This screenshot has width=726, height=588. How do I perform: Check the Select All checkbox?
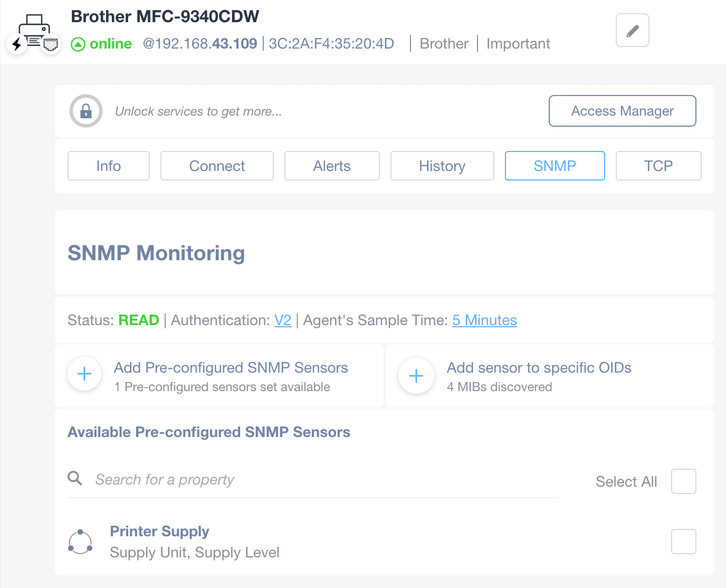[x=683, y=481]
